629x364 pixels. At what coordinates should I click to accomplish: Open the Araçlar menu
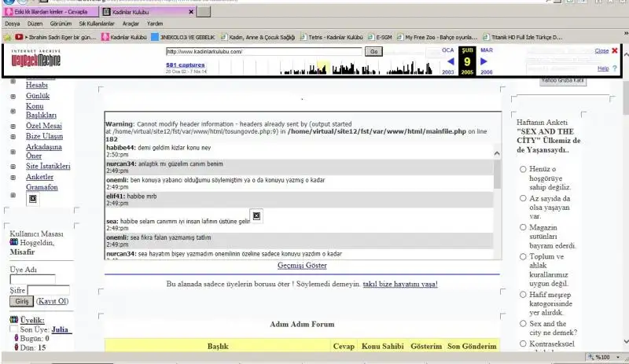tap(131, 24)
